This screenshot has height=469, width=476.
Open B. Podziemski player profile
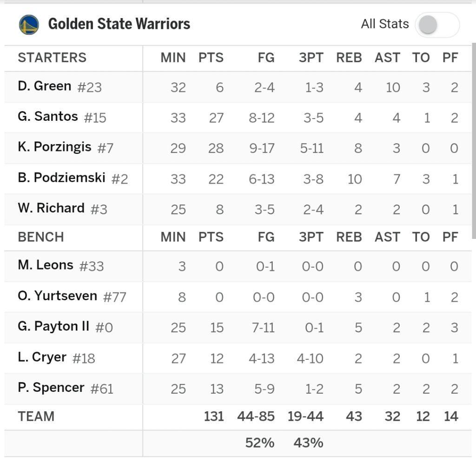61,178
